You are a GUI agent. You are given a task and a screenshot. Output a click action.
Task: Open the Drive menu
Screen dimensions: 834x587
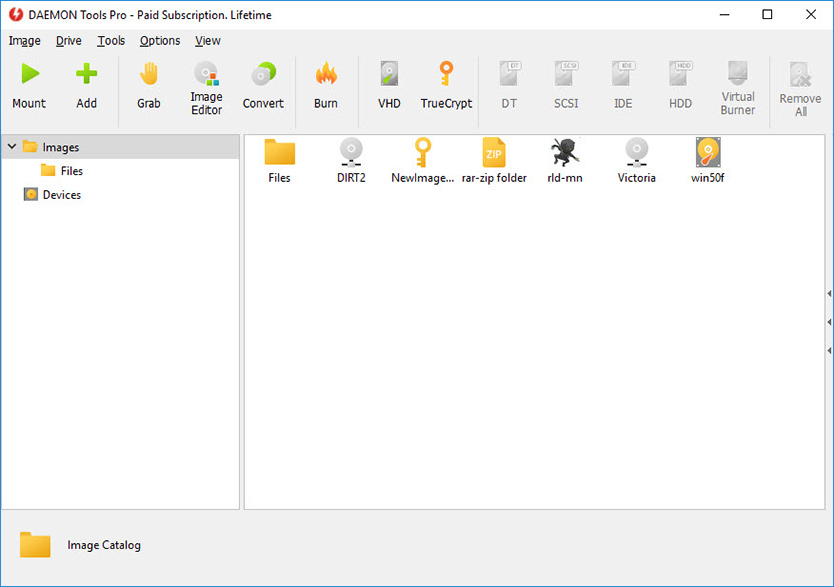click(68, 40)
